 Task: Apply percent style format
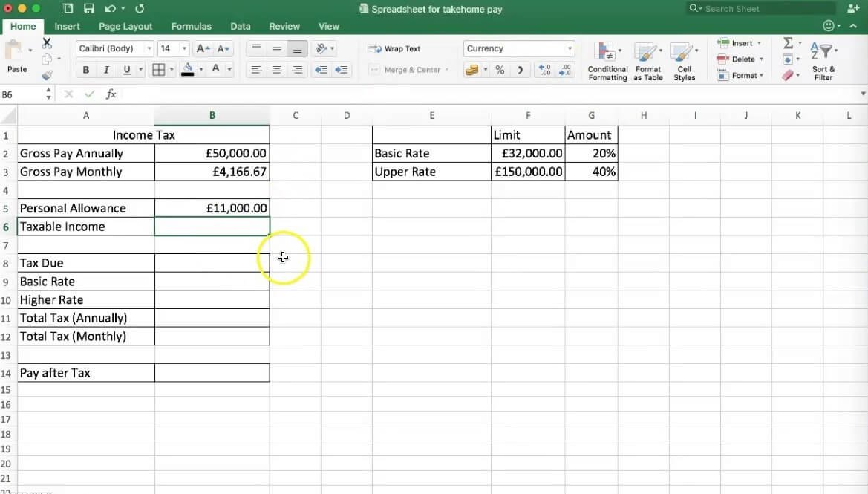[500, 70]
